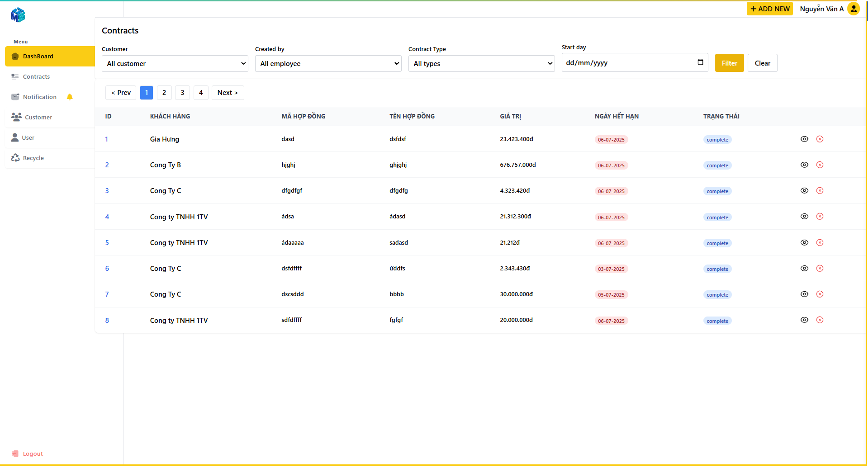View contract ID 4 details via eye icon

pos(804,217)
